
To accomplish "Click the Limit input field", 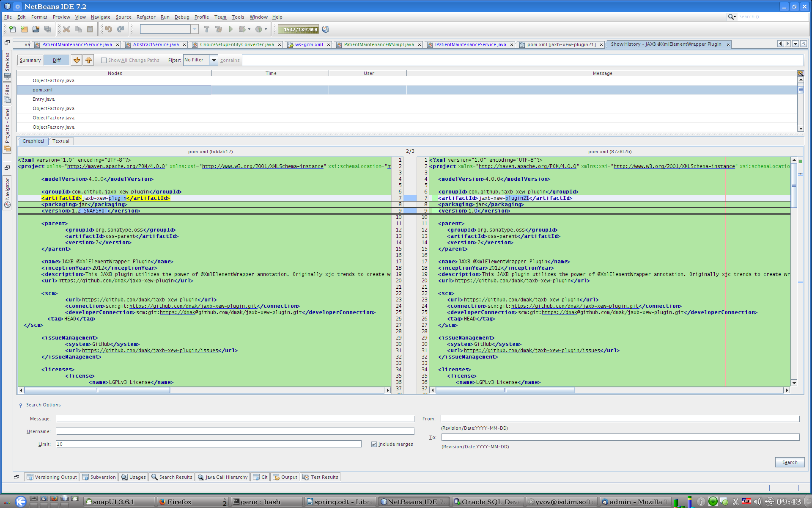I will pos(208,444).
